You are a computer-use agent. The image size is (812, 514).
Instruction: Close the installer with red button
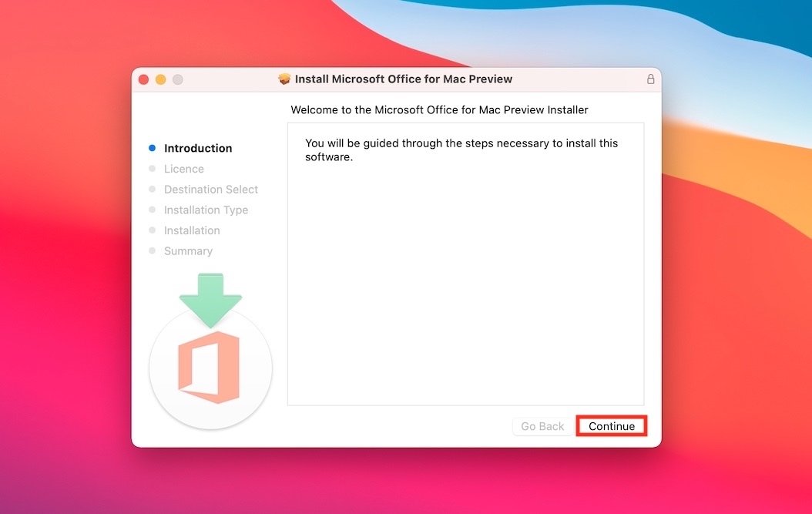(x=144, y=79)
